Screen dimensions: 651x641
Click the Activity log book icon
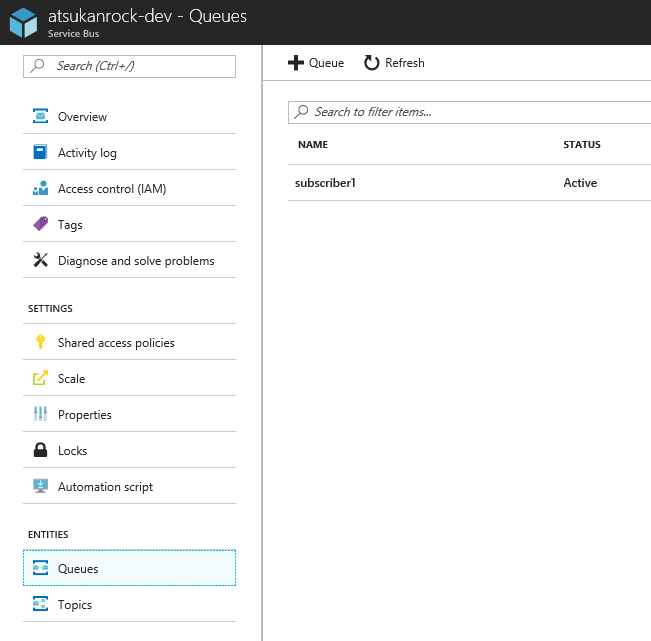[40, 152]
